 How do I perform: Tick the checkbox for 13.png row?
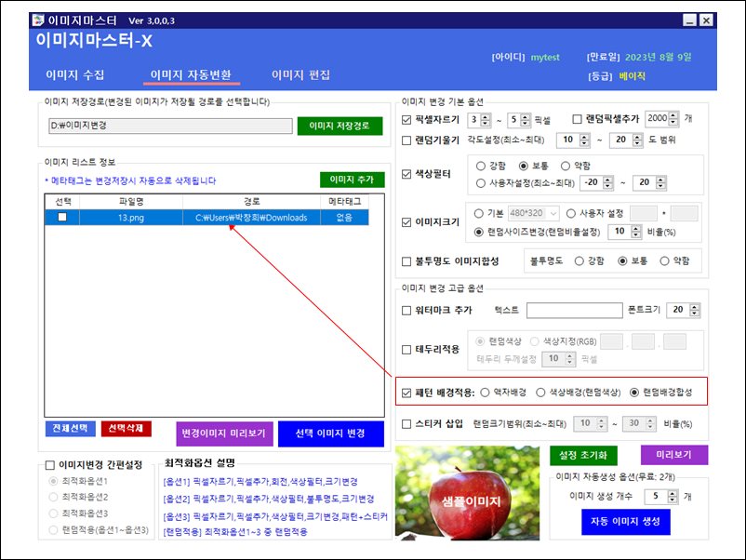(x=62, y=217)
